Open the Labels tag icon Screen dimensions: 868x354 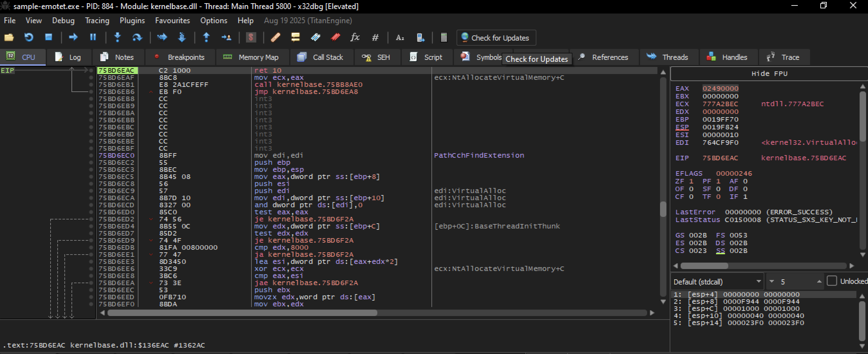[x=316, y=37]
